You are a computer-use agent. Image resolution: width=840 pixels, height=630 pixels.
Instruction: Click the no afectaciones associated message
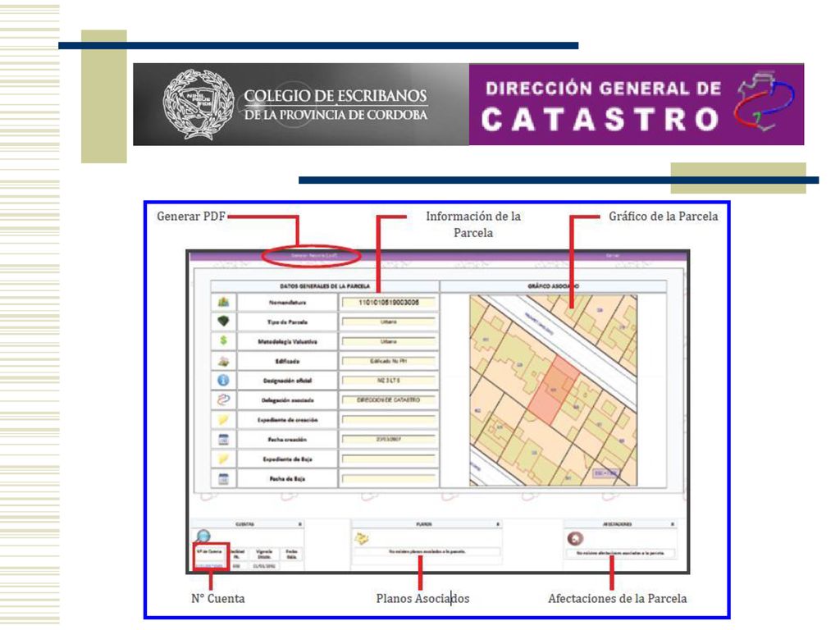[x=620, y=552]
